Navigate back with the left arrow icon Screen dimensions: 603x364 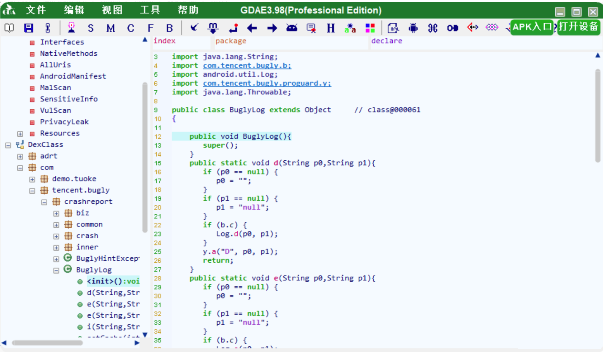click(x=252, y=28)
